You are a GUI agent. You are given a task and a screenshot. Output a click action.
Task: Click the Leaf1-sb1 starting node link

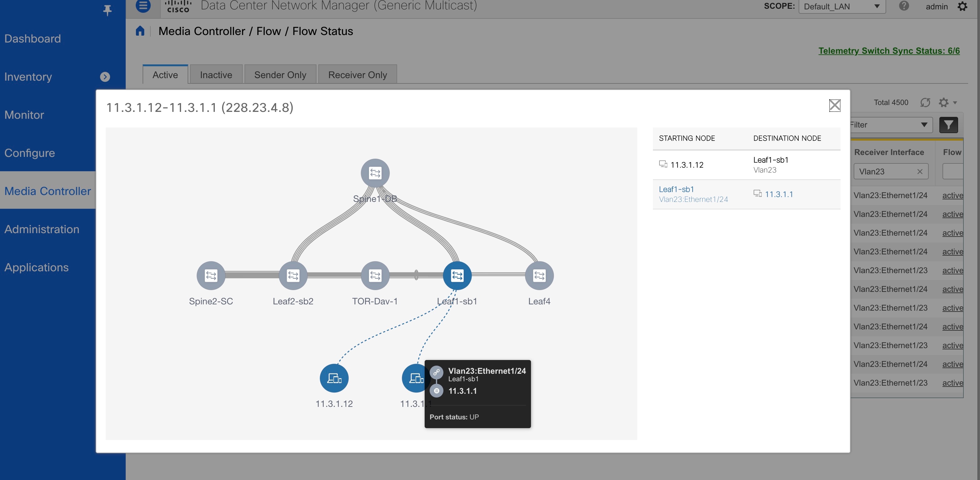coord(676,189)
